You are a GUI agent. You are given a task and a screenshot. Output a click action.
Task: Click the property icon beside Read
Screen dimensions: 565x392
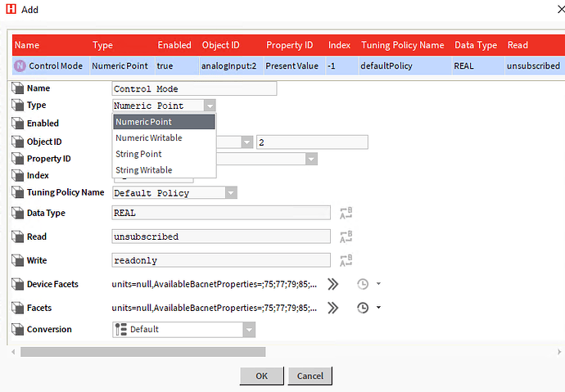[x=17, y=237]
